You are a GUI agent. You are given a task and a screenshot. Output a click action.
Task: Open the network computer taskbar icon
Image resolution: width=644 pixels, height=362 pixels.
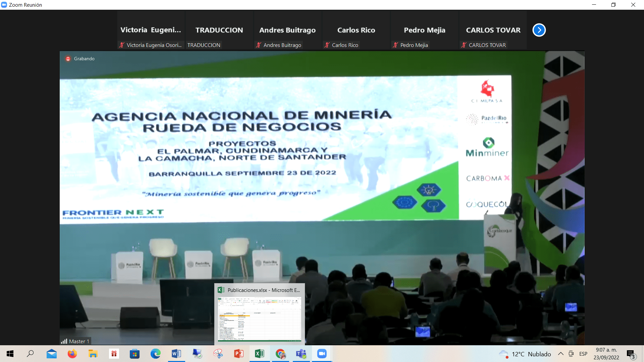197,354
